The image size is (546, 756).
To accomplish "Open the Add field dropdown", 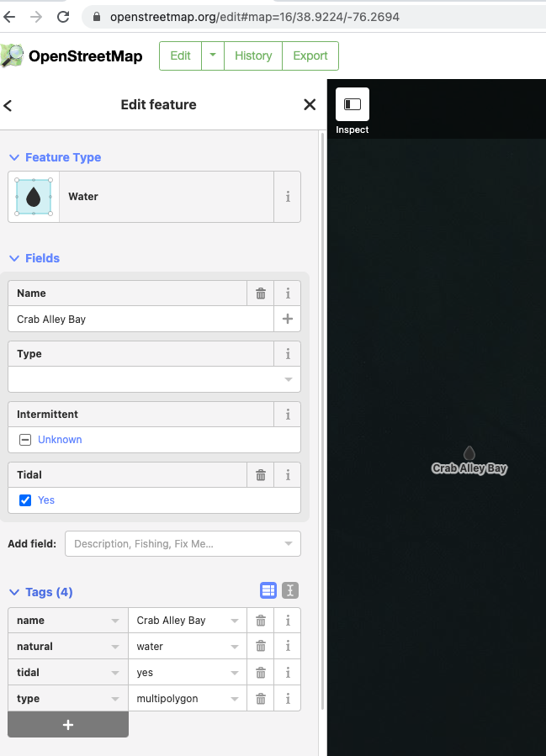I will click(183, 544).
